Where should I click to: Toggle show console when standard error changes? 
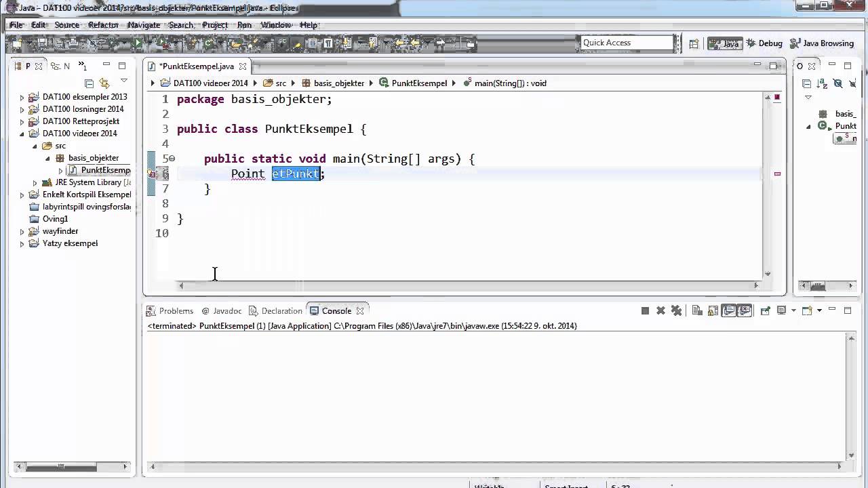[x=744, y=310]
